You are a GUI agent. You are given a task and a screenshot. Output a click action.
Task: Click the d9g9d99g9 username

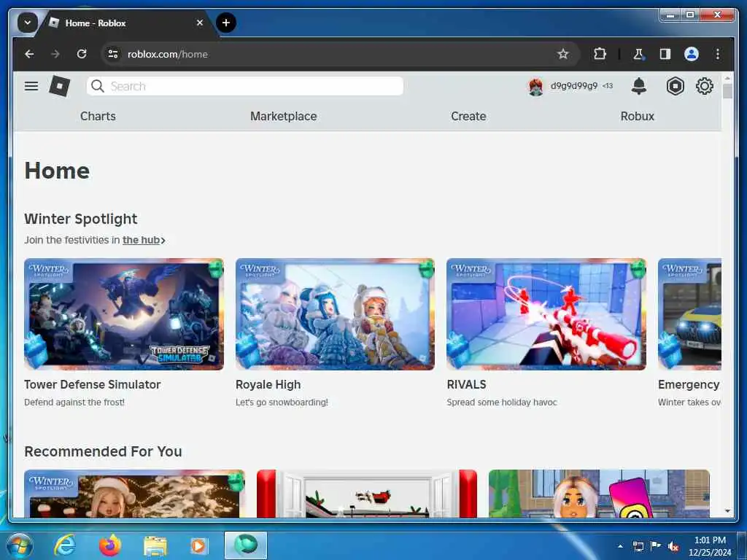tap(574, 86)
